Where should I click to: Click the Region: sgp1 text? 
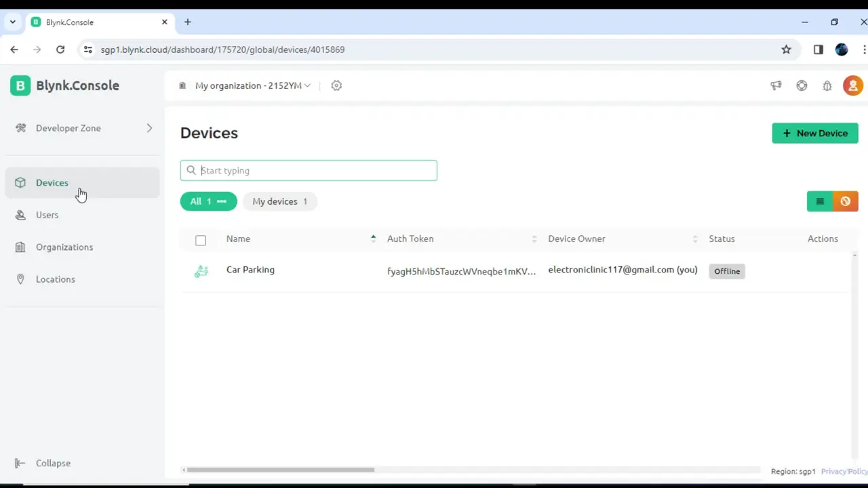click(793, 471)
